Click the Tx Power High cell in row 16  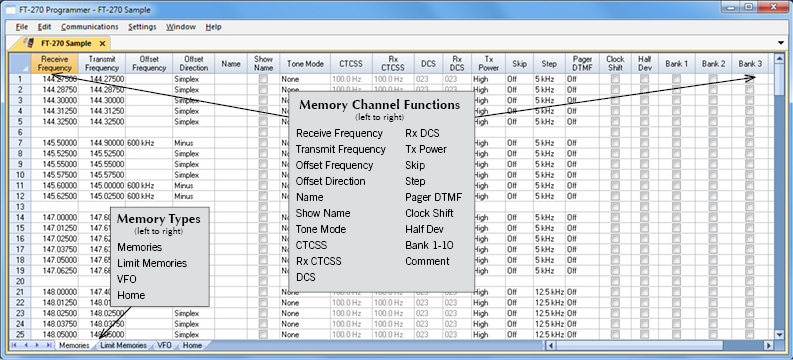pyautogui.click(x=489, y=239)
